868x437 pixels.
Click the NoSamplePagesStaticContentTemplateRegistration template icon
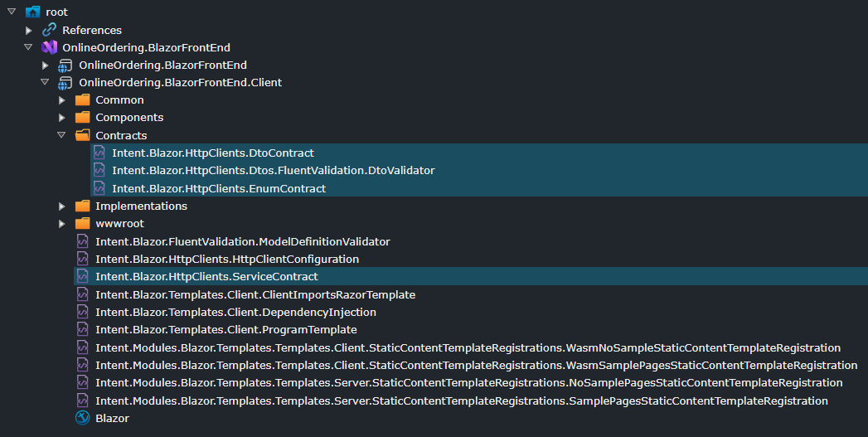click(82, 382)
